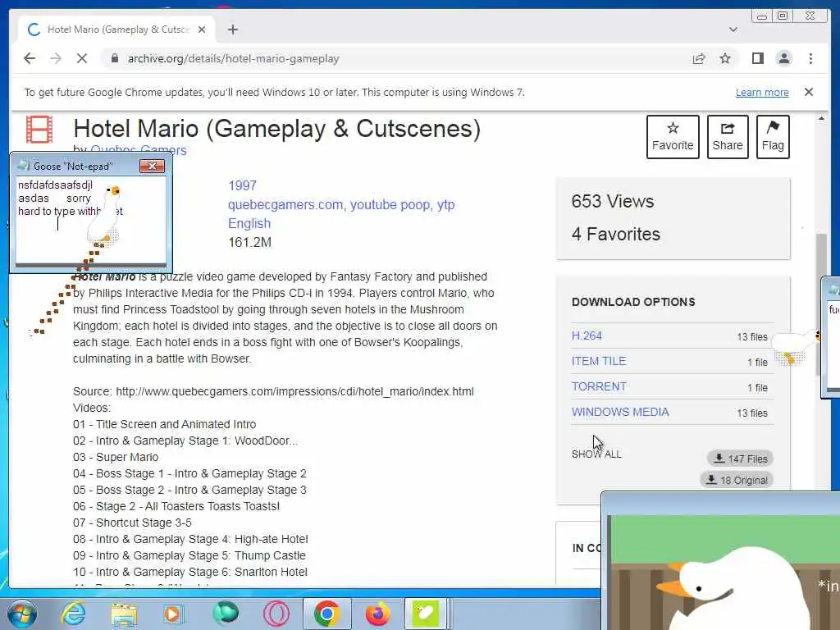Viewport: 840px width, 630px height.
Task: Open Chrome side panel icon
Action: [x=757, y=58]
